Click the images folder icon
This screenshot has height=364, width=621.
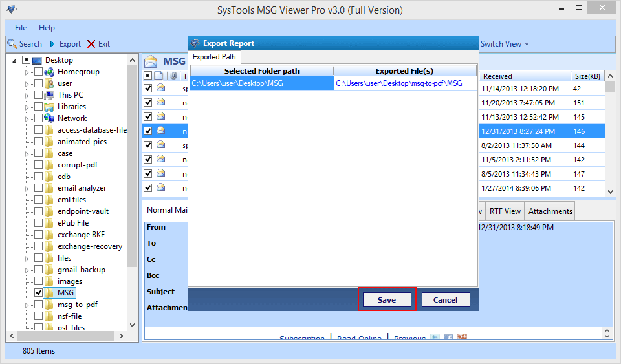tap(49, 281)
